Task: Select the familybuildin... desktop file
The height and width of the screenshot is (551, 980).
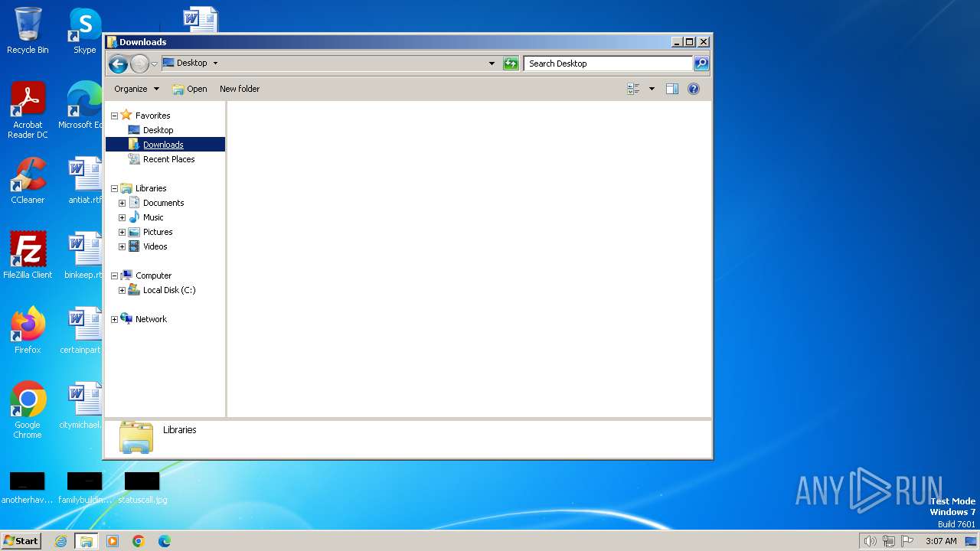Action: pos(85,487)
